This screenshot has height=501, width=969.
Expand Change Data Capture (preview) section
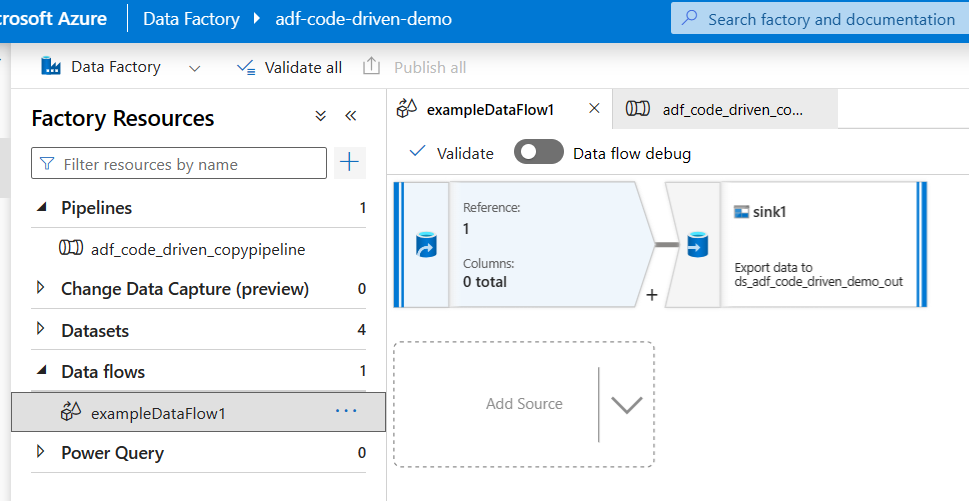[41, 288]
